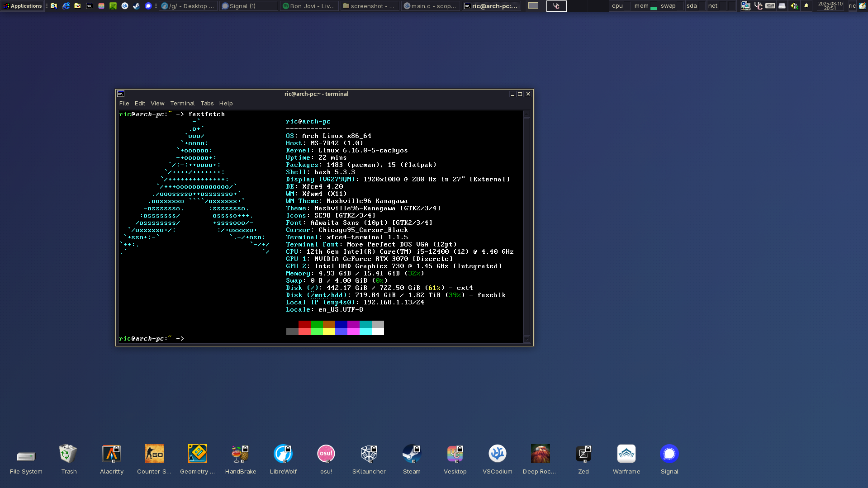The width and height of the screenshot is (868, 488).
Task: Click the red color block in fastfetch output
Action: click(x=304, y=324)
